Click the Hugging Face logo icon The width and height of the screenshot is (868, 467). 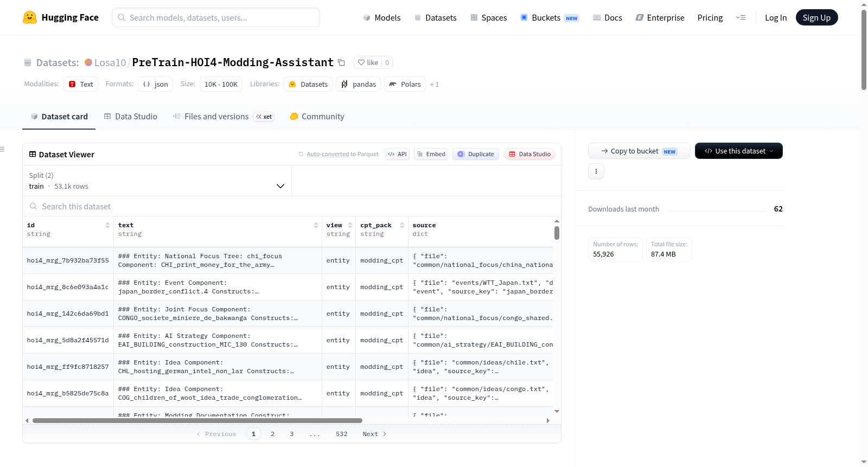coord(30,17)
